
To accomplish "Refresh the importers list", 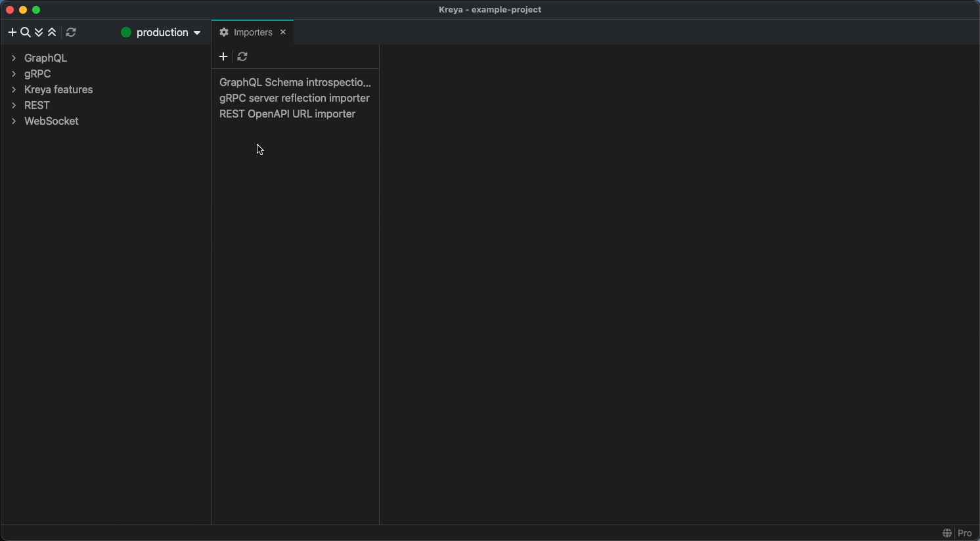I will click(243, 57).
